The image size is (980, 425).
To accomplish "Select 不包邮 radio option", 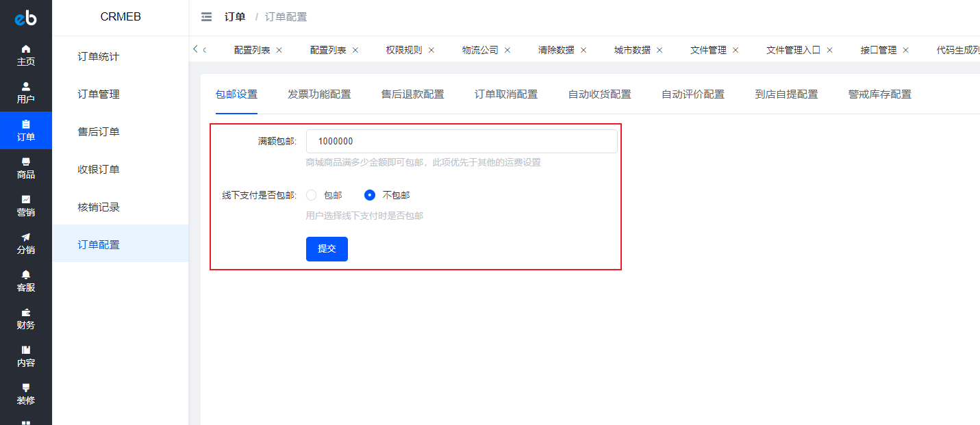I will point(370,195).
